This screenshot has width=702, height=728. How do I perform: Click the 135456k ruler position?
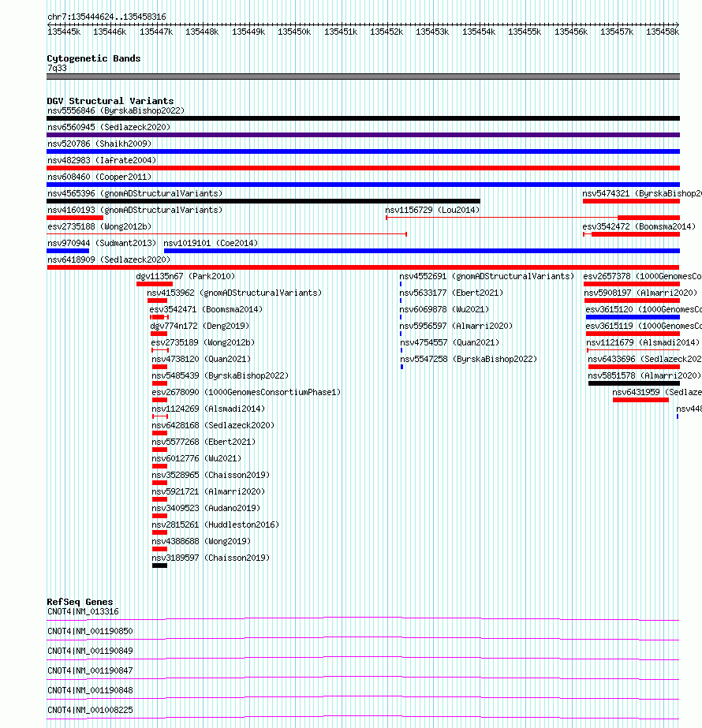click(571, 32)
